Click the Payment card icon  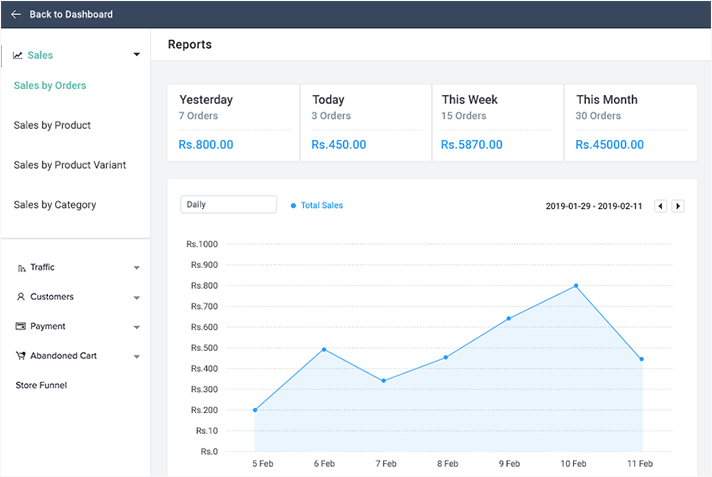pos(21,326)
